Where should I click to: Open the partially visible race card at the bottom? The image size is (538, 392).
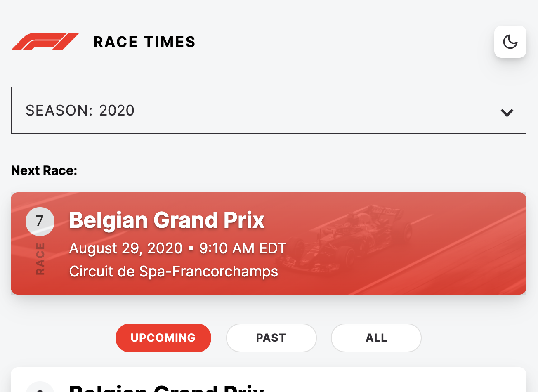click(268, 382)
